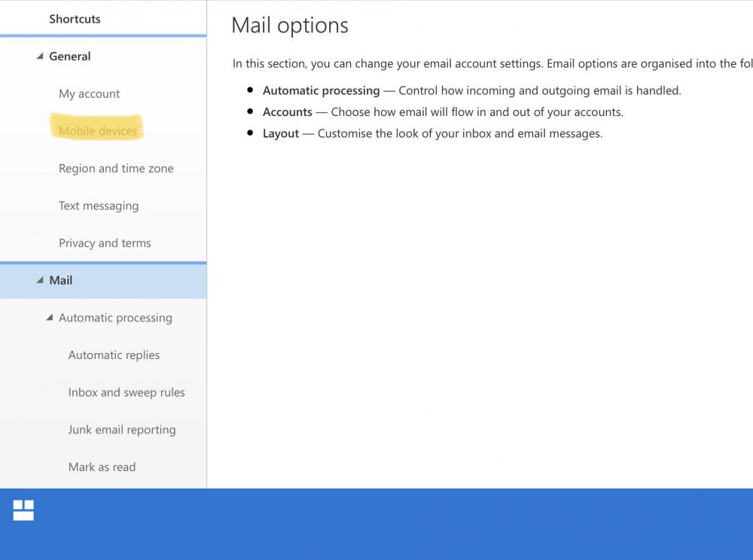Click the Automatic processing bullet description
The width and height of the screenshot is (753, 560).
pyautogui.click(x=471, y=90)
